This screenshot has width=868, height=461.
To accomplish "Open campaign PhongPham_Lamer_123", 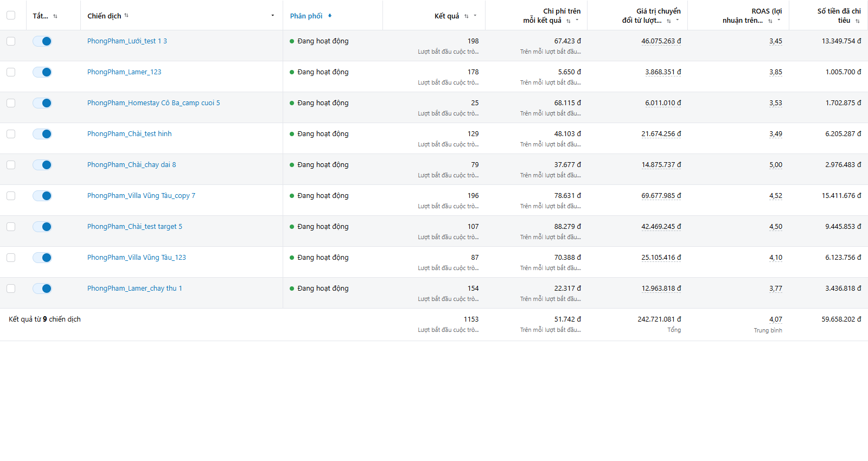I will click(x=124, y=72).
